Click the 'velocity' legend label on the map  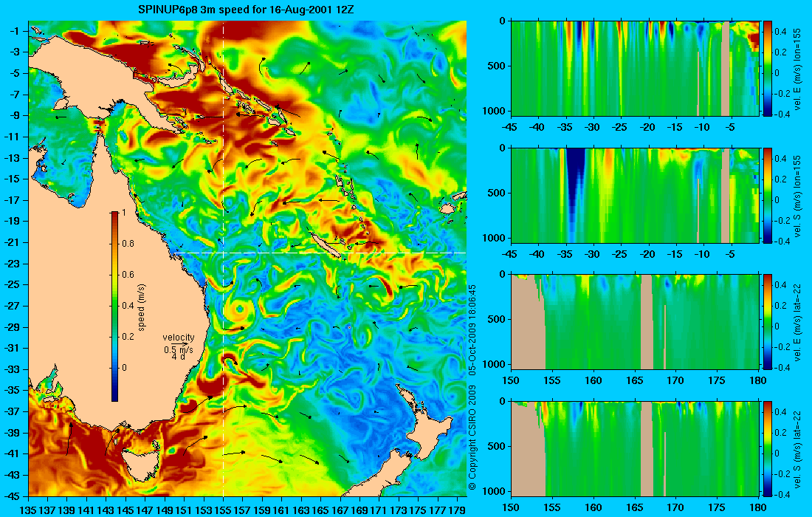178,338
